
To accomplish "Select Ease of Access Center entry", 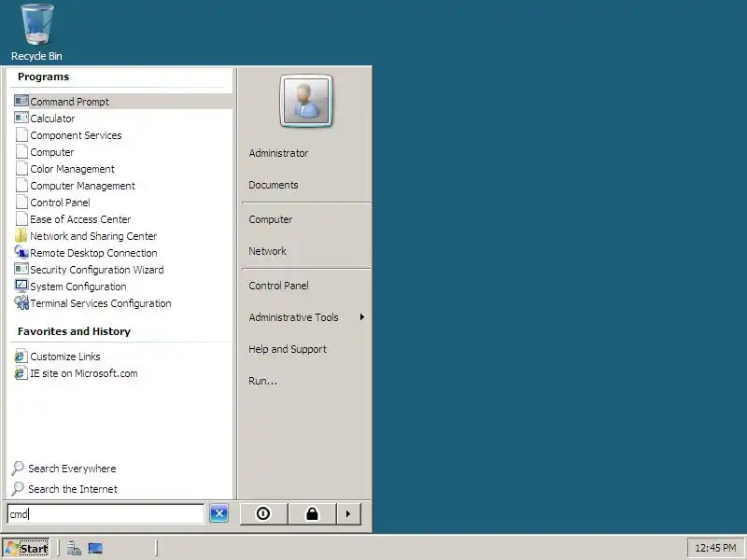I will click(x=80, y=219).
